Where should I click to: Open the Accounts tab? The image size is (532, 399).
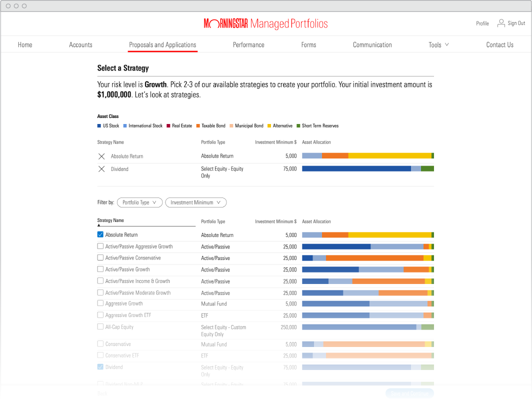point(80,45)
